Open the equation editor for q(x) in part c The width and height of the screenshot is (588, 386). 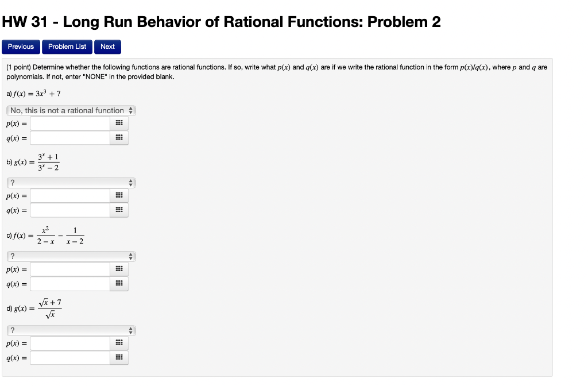coord(119,283)
